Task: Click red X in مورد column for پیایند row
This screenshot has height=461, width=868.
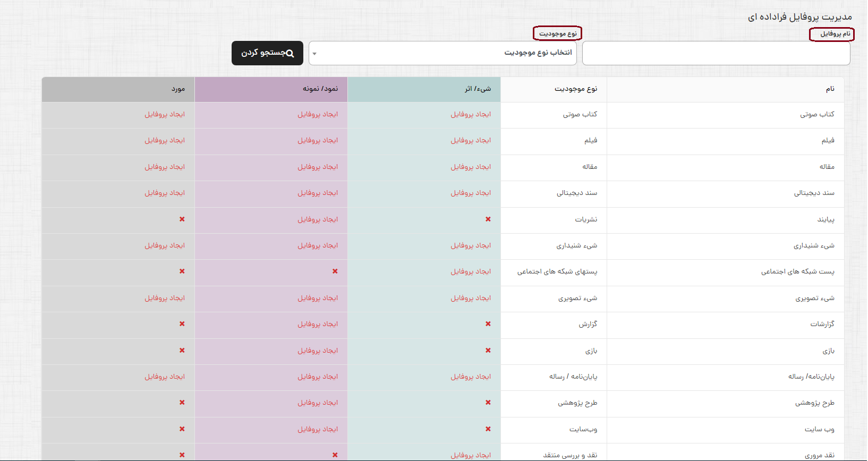Action: [x=182, y=219]
